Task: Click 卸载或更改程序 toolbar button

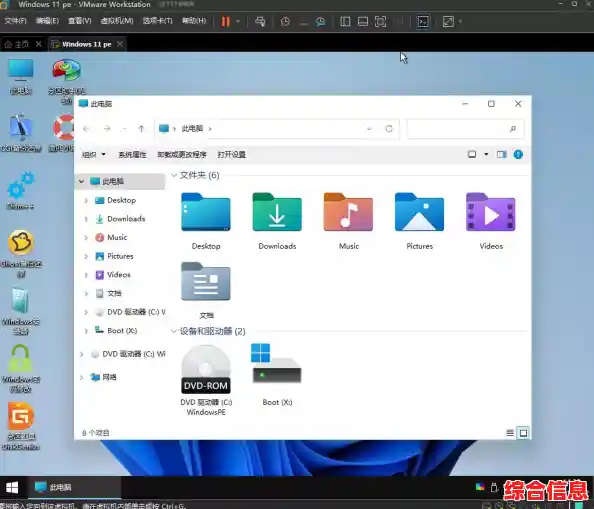Action: (182, 155)
